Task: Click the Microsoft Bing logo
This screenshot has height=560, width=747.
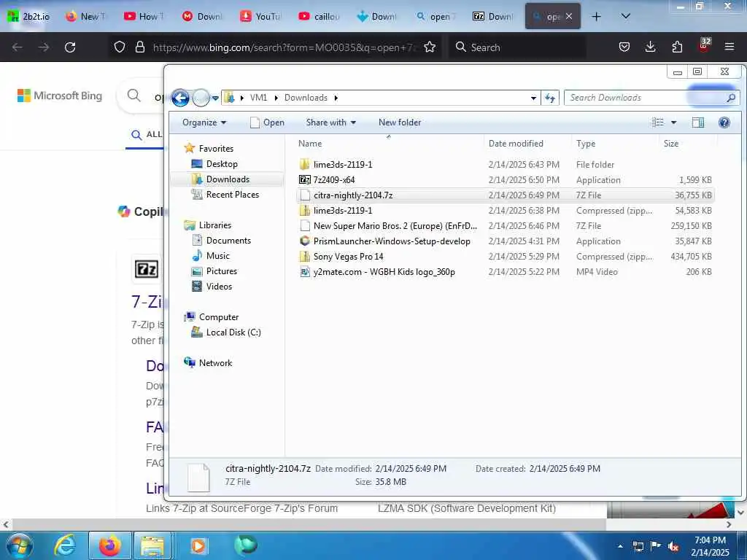Action: [60, 96]
